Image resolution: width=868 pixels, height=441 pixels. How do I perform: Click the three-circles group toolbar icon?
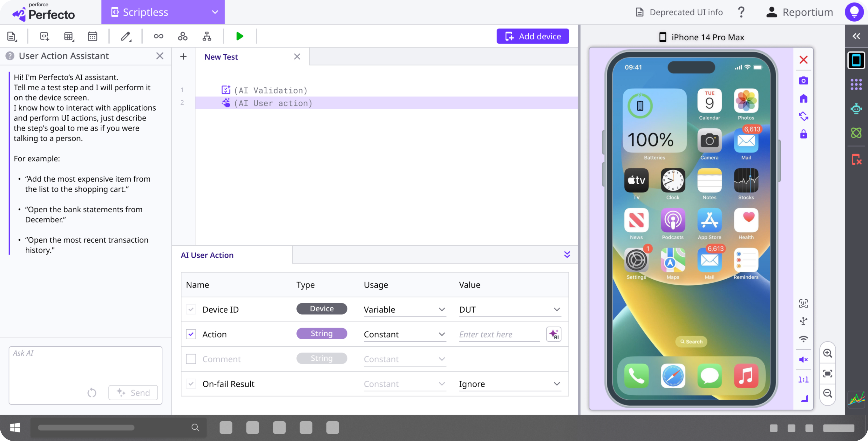(183, 37)
